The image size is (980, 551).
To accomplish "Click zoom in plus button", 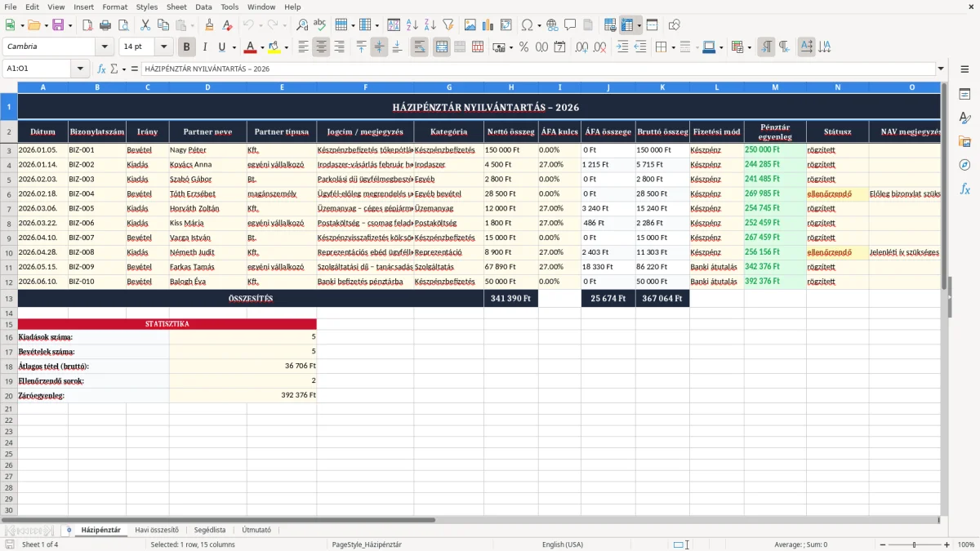I will click(947, 544).
